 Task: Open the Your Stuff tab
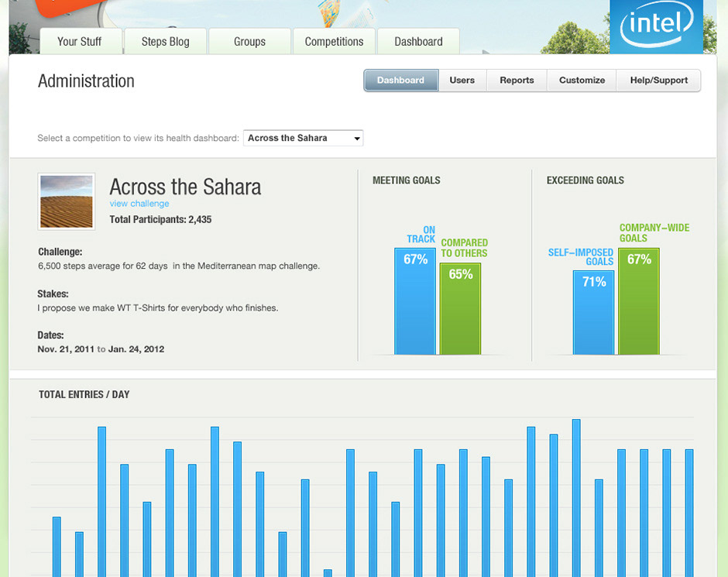(81, 42)
